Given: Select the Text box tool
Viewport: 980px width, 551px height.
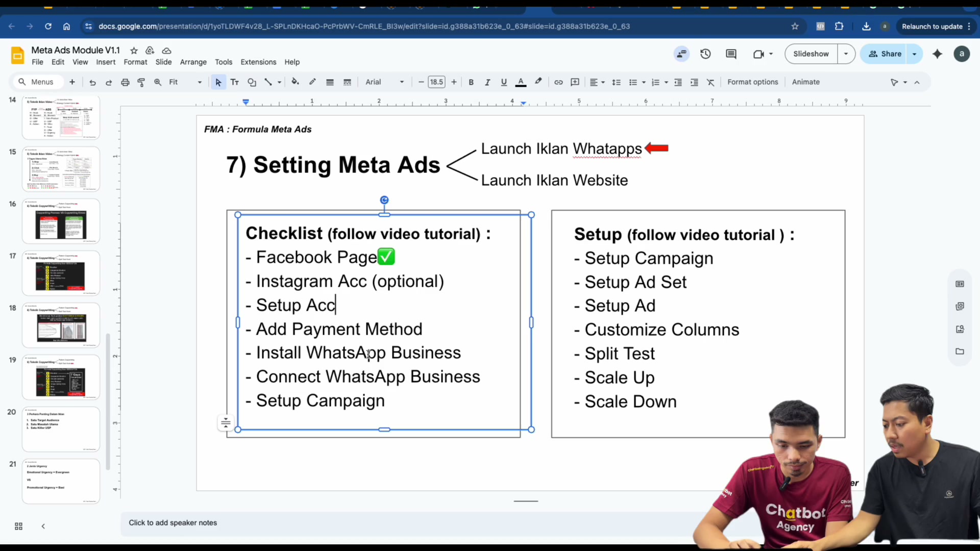Looking at the screenshot, I should 235,82.
